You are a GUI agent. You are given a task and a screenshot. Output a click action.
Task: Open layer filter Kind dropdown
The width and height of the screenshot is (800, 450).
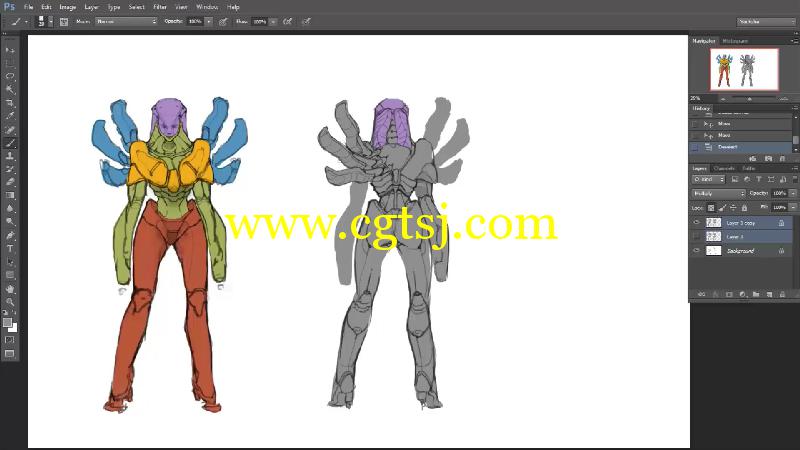pos(708,179)
